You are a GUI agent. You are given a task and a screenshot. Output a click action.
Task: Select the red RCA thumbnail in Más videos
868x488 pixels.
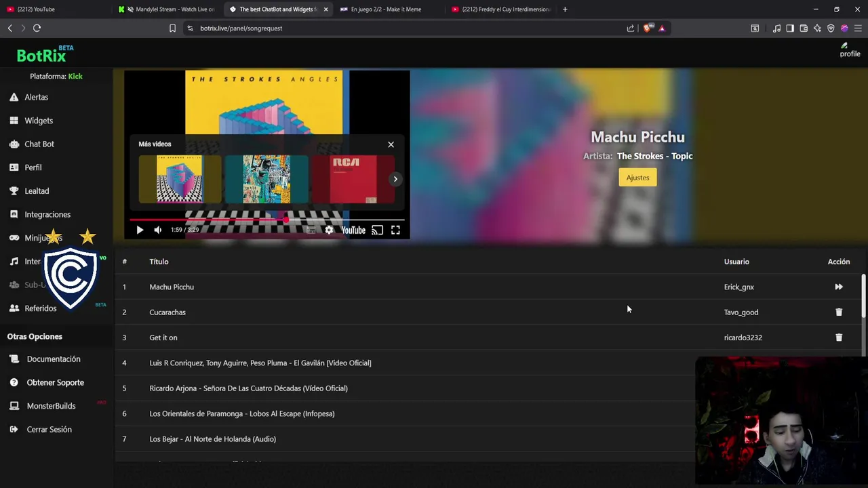point(353,179)
